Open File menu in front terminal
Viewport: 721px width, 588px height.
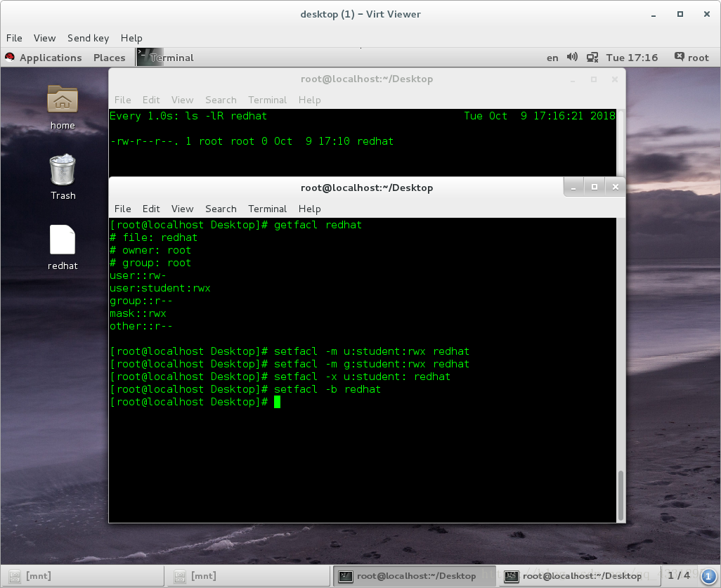[x=123, y=209]
